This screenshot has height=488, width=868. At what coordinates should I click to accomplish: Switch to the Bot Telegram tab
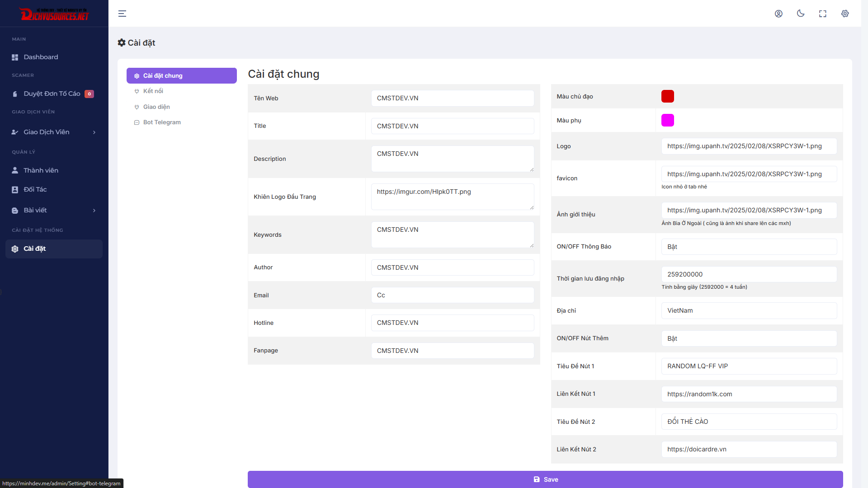[161, 122]
